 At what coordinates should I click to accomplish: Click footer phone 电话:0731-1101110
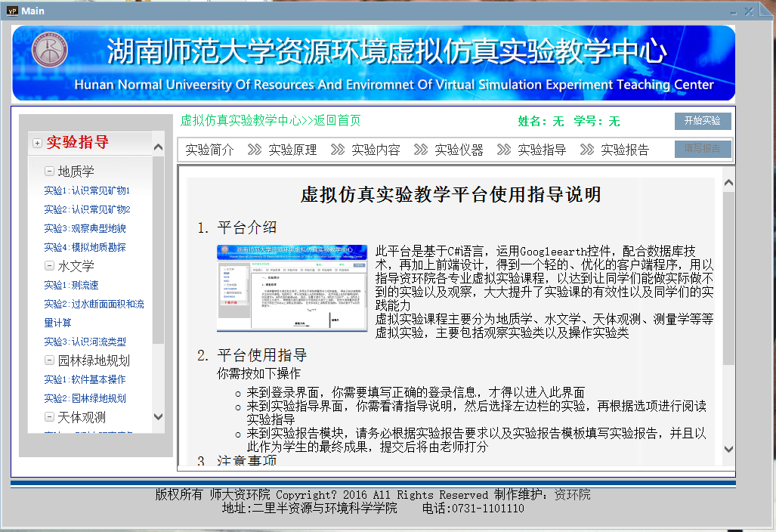473,509
